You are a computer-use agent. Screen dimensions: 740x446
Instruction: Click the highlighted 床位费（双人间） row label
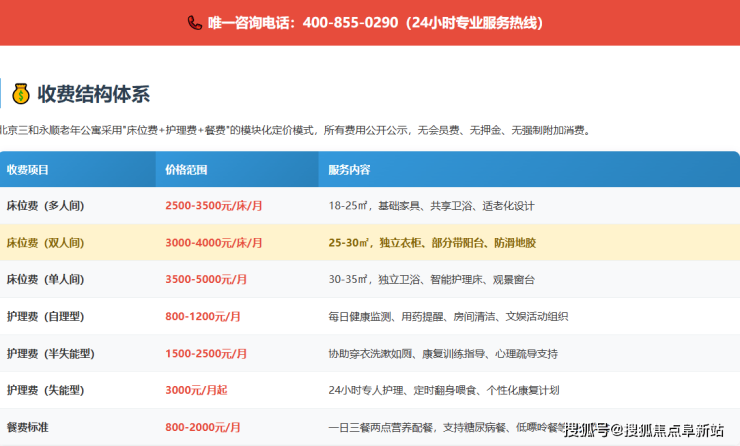45,243
